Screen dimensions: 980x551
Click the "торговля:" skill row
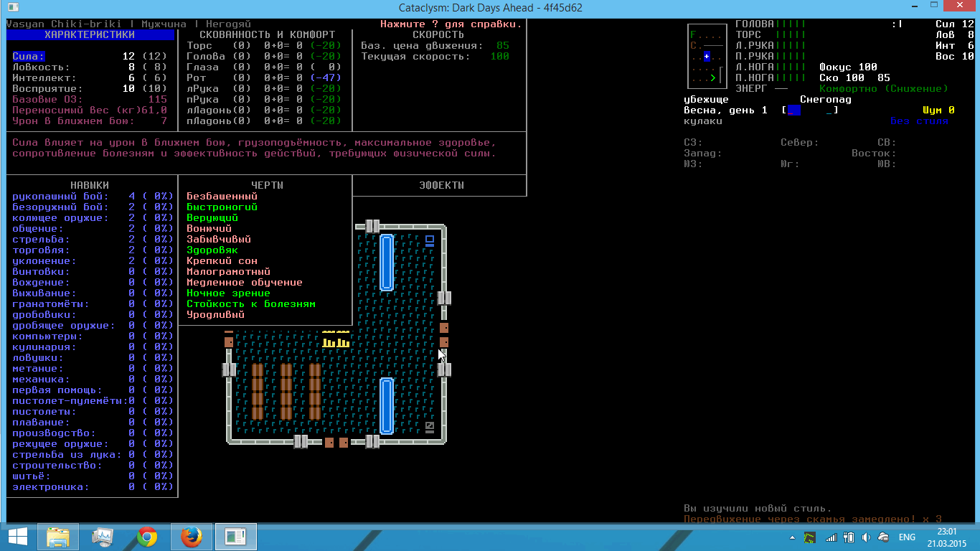(x=93, y=250)
